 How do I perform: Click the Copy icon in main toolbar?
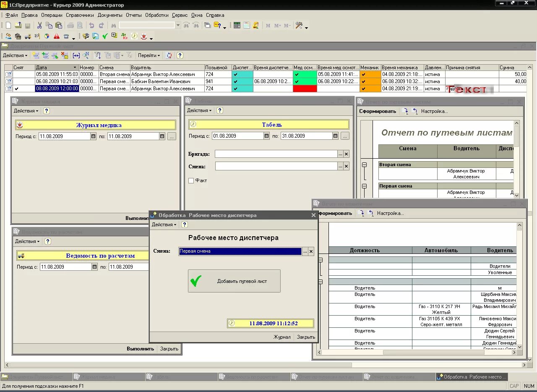coord(50,26)
